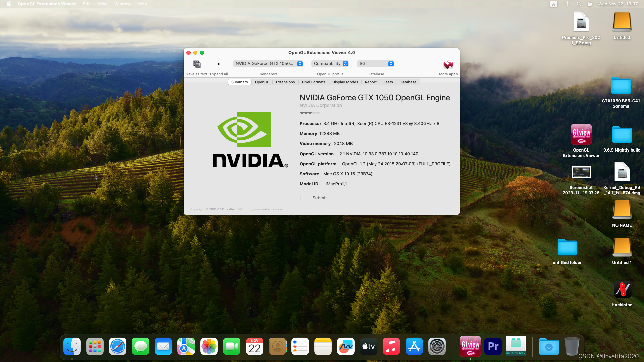The width and height of the screenshot is (644, 362).
Task: Switch to the Extensions tab
Action: pyautogui.click(x=285, y=82)
